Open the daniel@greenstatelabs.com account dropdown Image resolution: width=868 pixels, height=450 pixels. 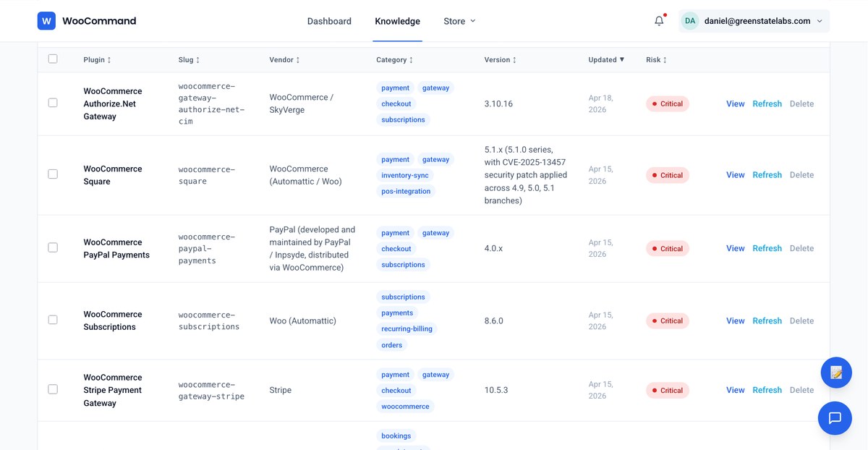coord(754,21)
